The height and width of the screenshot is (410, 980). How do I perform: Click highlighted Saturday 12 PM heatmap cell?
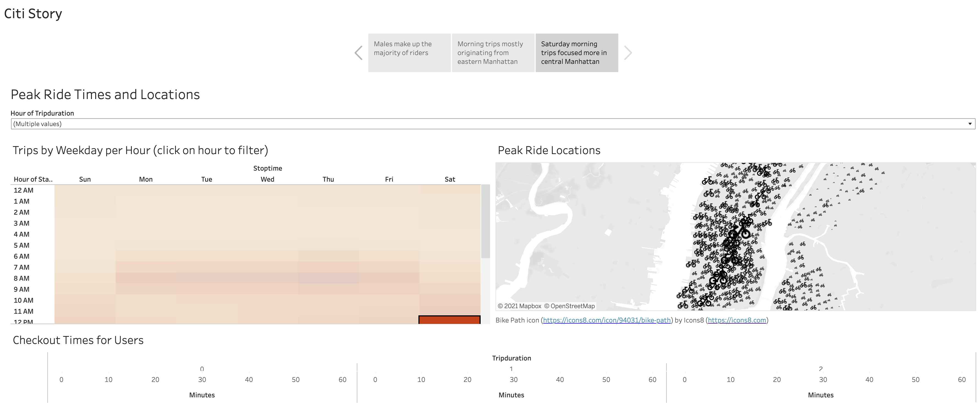(x=449, y=319)
